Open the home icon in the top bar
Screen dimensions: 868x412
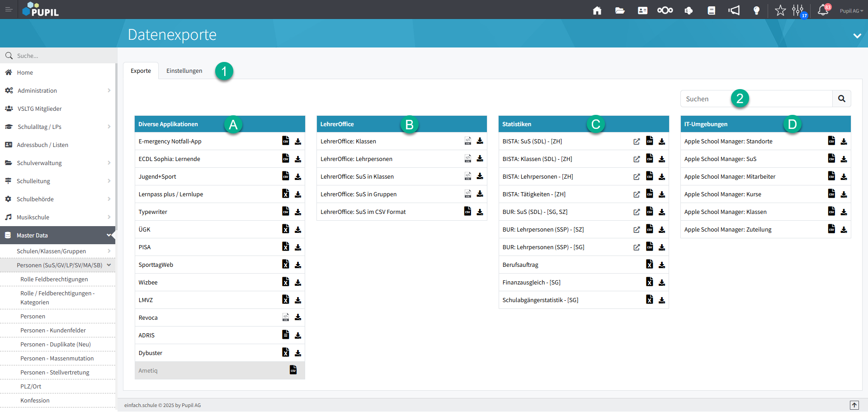click(x=597, y=10)
